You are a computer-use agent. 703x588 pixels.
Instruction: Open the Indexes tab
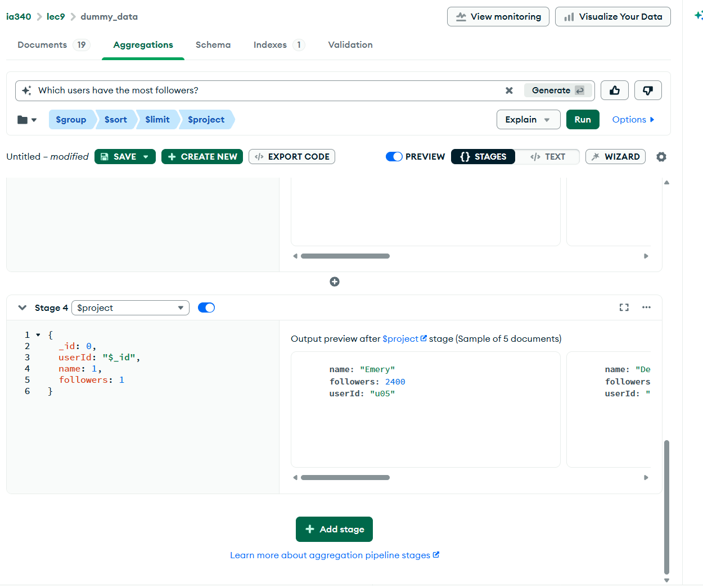(279, 45)
